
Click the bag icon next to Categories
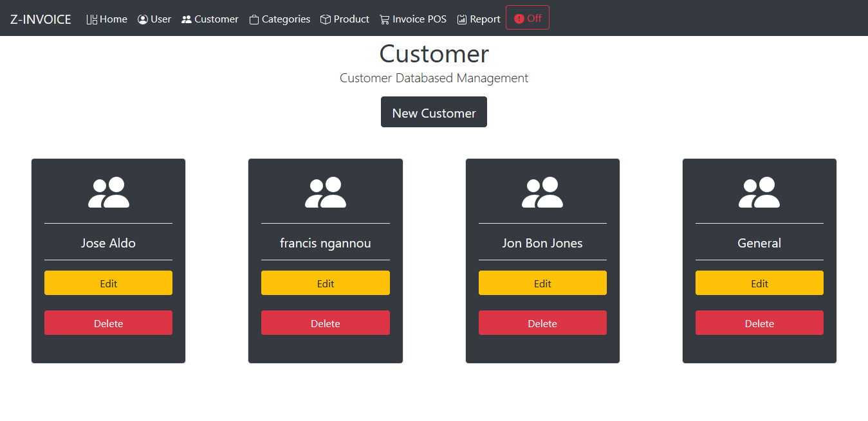(x=254, y=19)
